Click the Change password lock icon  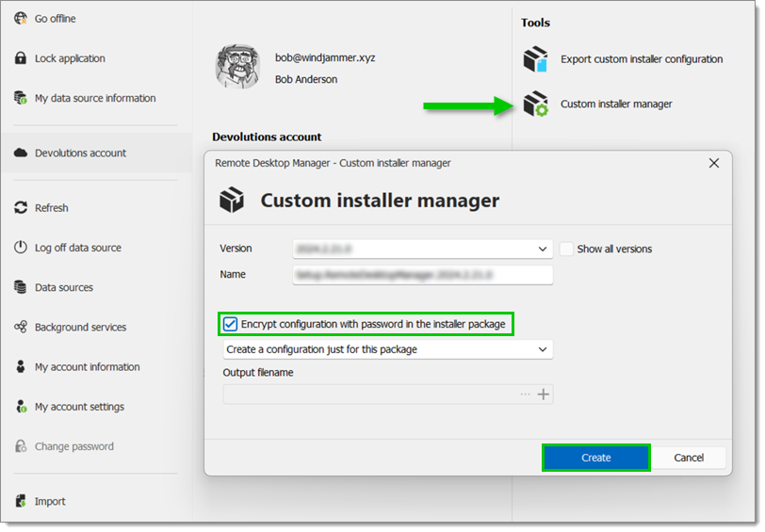point(21,445)
